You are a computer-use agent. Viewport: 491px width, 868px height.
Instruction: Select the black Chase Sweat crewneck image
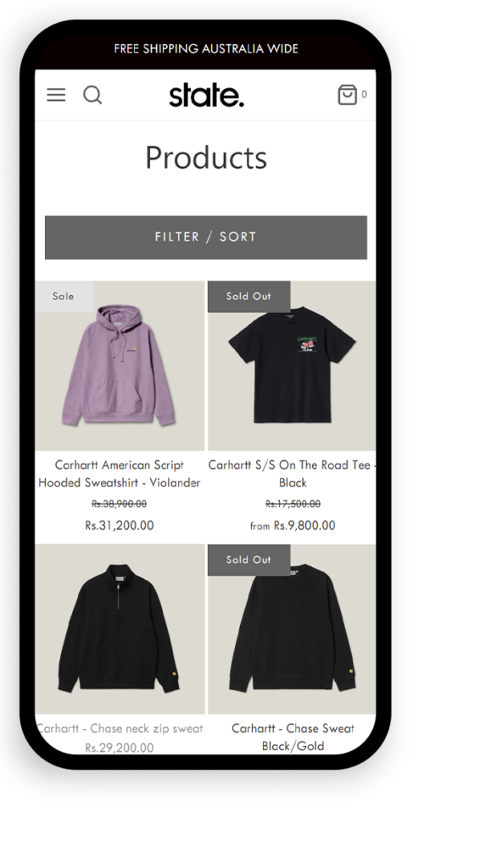292,629
